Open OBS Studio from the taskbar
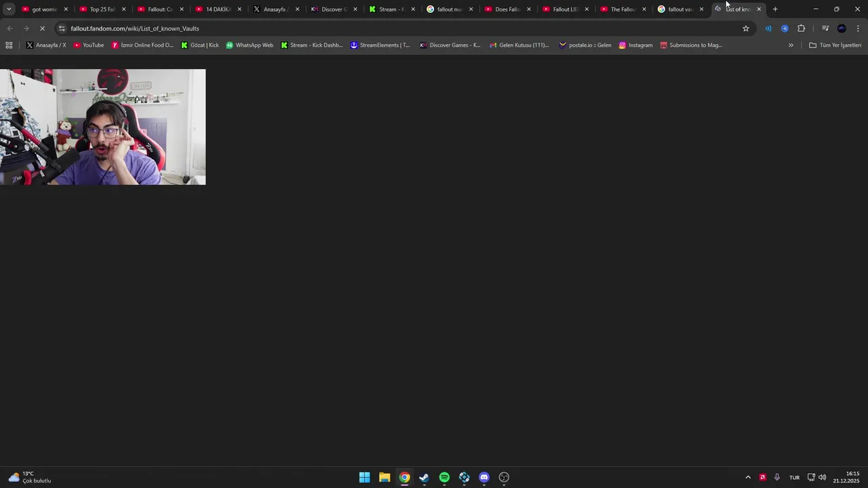 pyautogui.click(x=504, y=477)
